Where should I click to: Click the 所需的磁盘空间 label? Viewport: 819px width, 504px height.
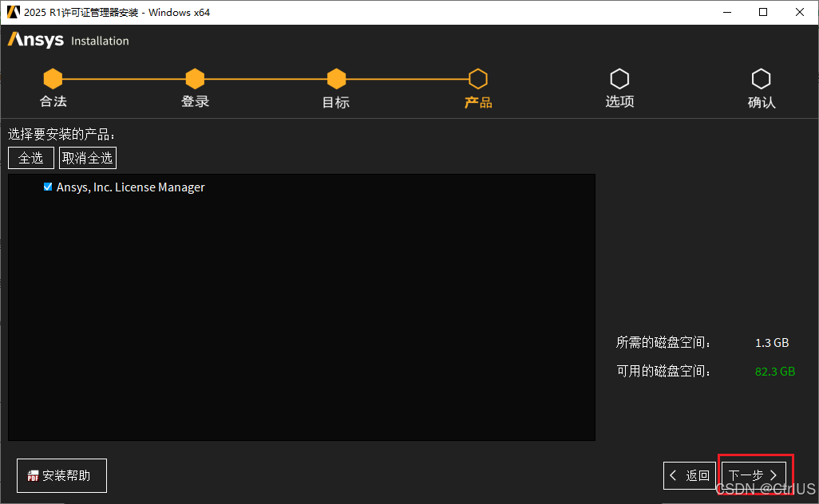tap(663, 342)
